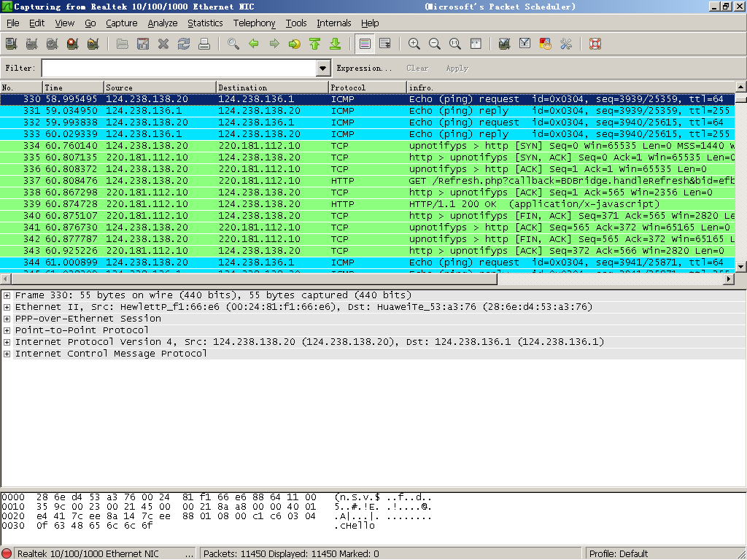Open capture options toolbar icon
Image resolution: width=747 pixels, height=560 pixels.
(x=32, y=44)
